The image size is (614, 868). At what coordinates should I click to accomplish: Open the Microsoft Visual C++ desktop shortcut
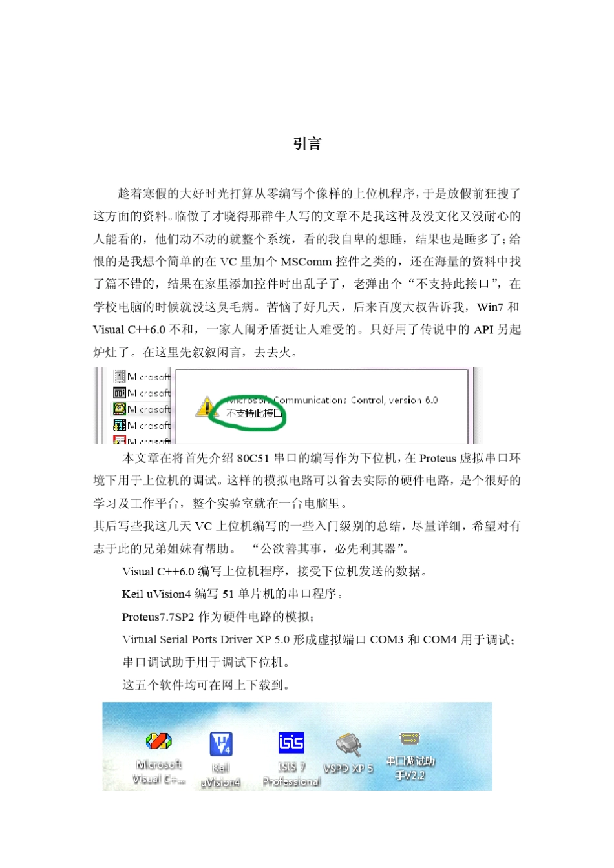click(x=158, y=759)
